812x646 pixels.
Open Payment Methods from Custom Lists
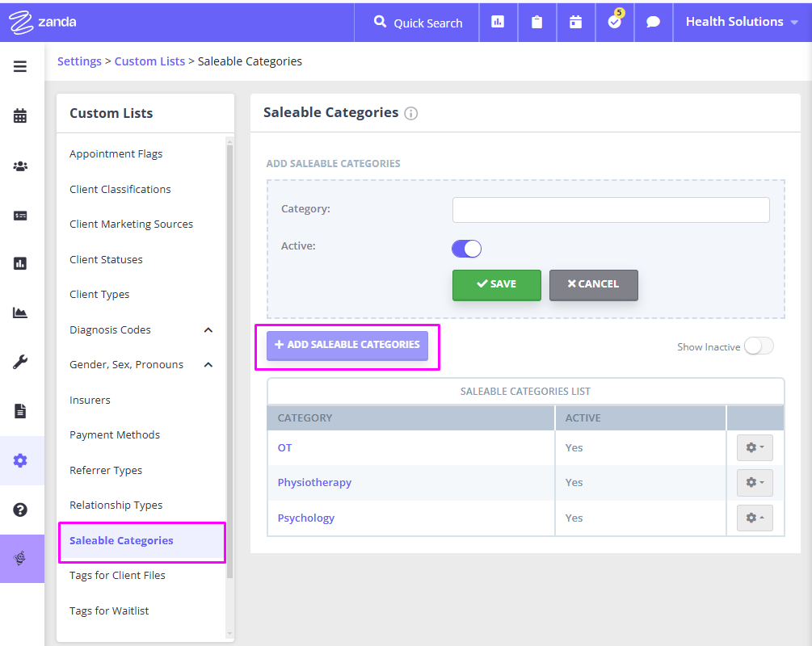click(x=115, y=434)
